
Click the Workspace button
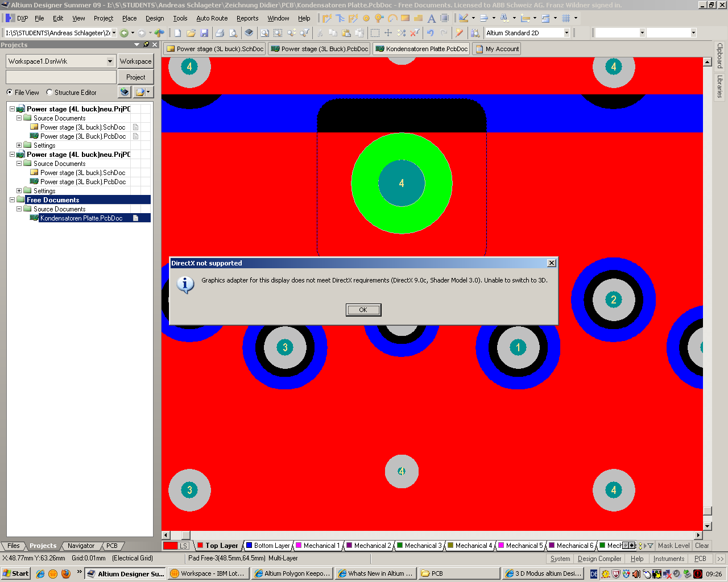136,61
